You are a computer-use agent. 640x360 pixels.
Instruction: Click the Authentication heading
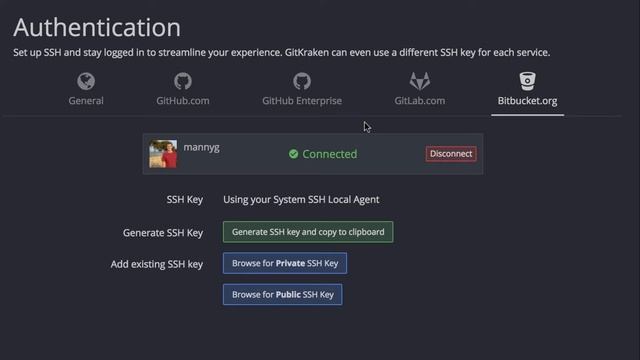(x=97, y=27)
